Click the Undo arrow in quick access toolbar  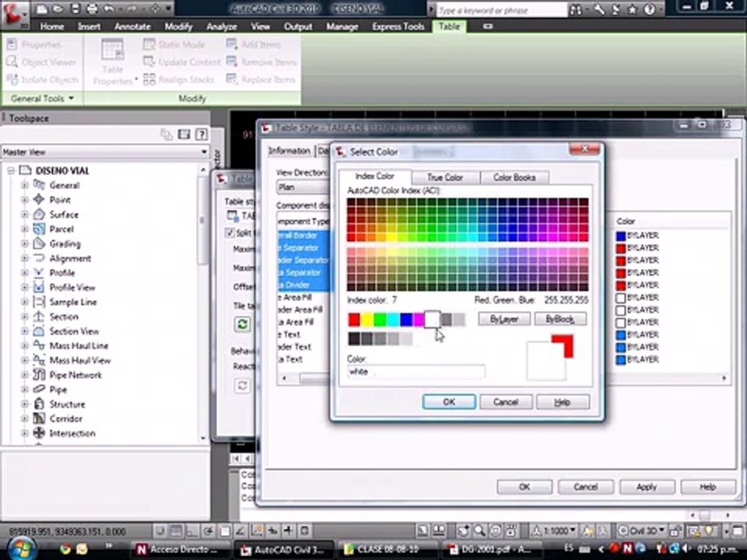[109, 9]
